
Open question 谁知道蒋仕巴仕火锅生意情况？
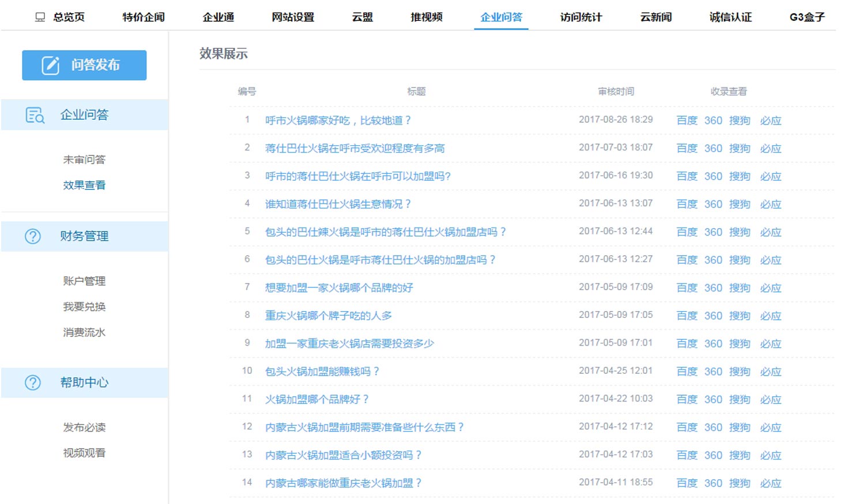(338, 204)
